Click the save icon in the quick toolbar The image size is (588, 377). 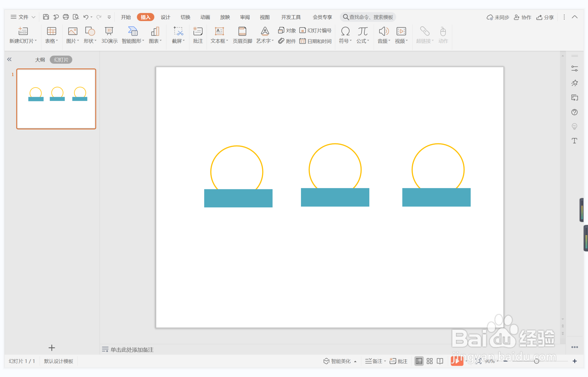point(46,17)
